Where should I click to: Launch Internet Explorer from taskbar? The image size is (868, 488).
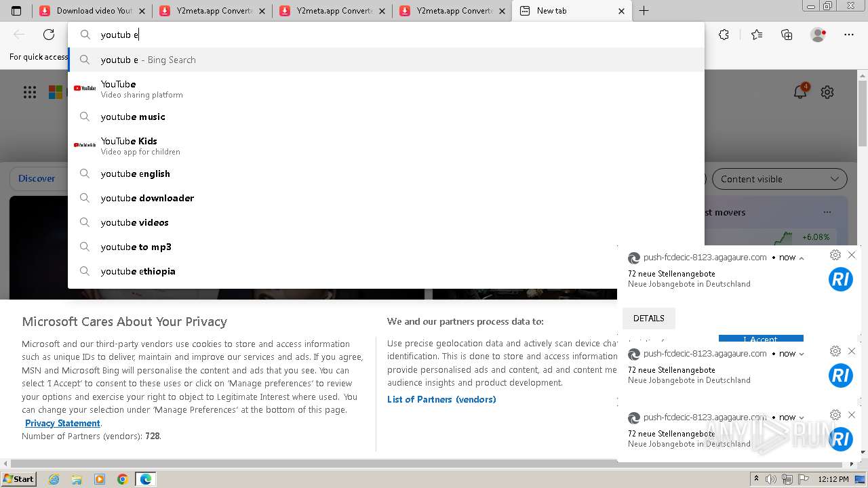point(54,479)
